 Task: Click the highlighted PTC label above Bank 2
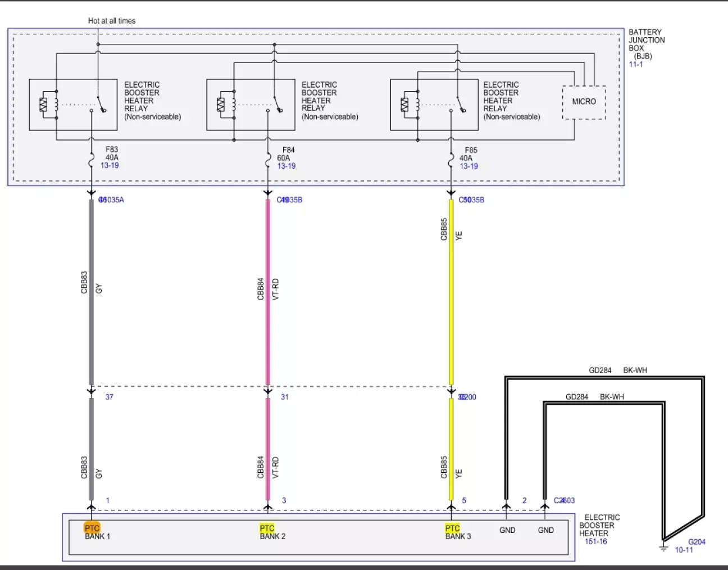[267, 528]
